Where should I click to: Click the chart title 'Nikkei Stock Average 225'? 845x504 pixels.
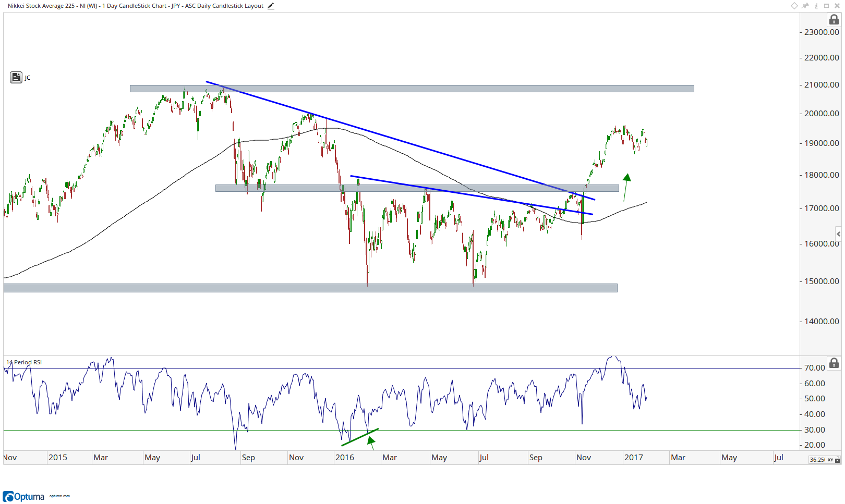[41, 6]
